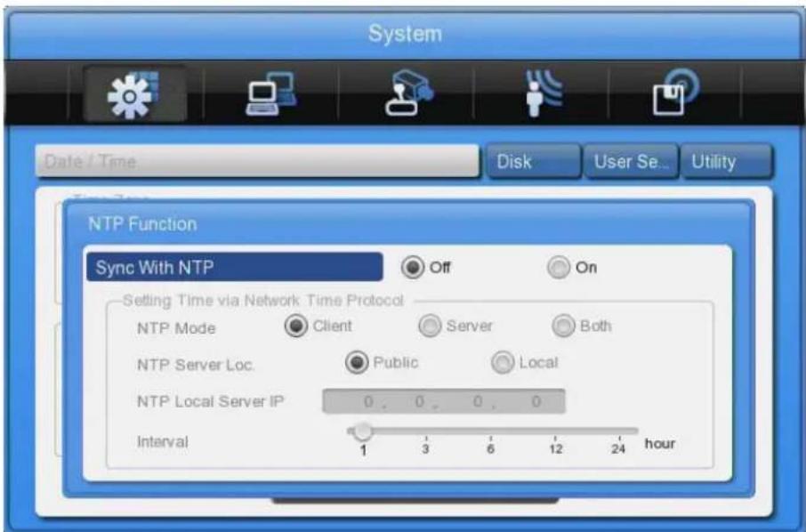Click the Sync With NTP label

click(x=154, y=267)
